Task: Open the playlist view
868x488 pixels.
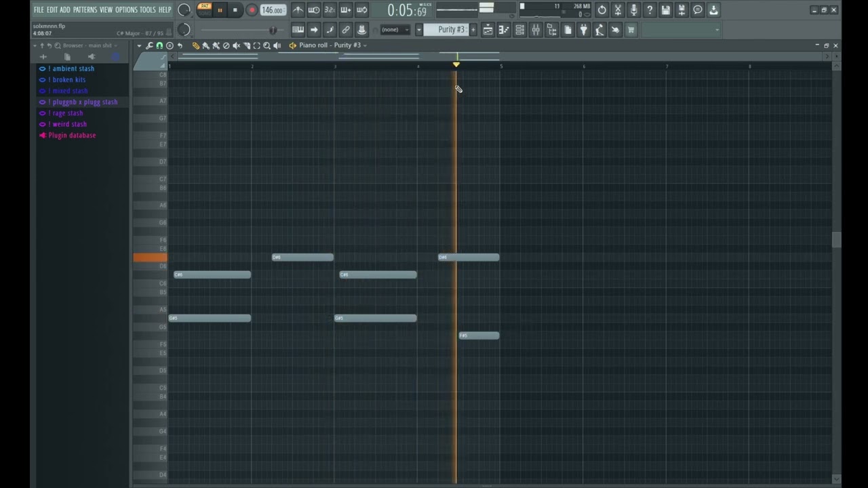Action: coord(488,30)
